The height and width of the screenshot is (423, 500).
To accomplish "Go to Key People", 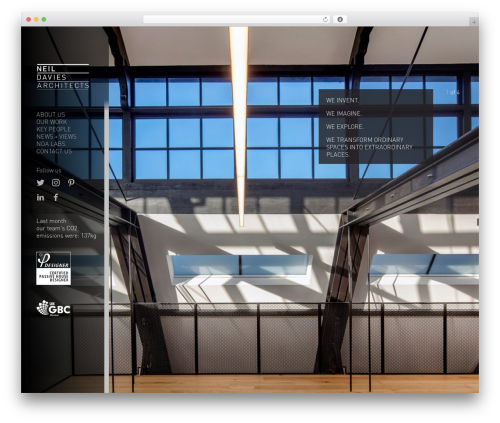I will [x=54, y=129].
